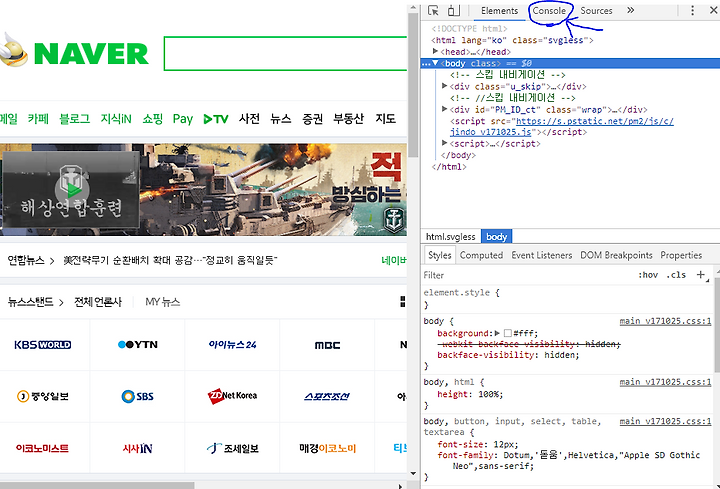Open the KBS WORLD press logo
720x489 pixels.
point(43,345)
